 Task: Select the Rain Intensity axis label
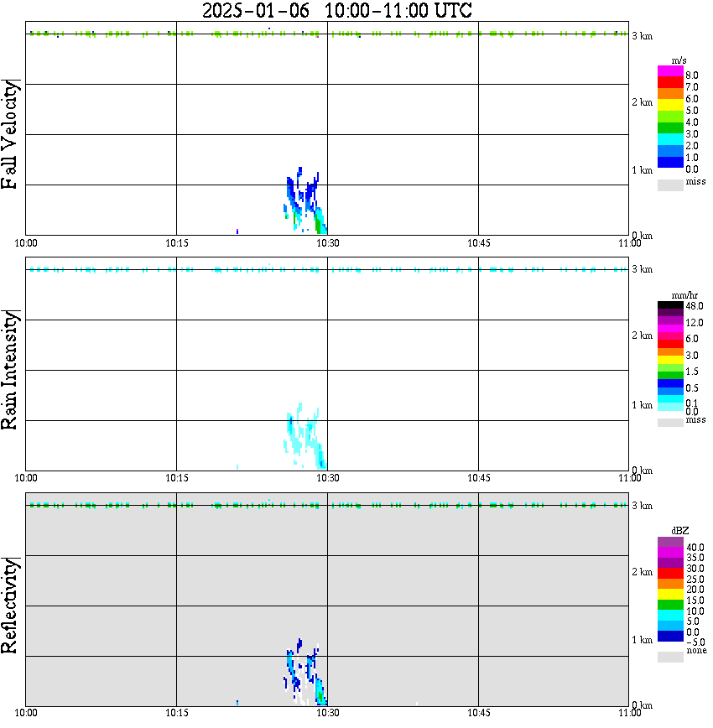click(10, 370)
